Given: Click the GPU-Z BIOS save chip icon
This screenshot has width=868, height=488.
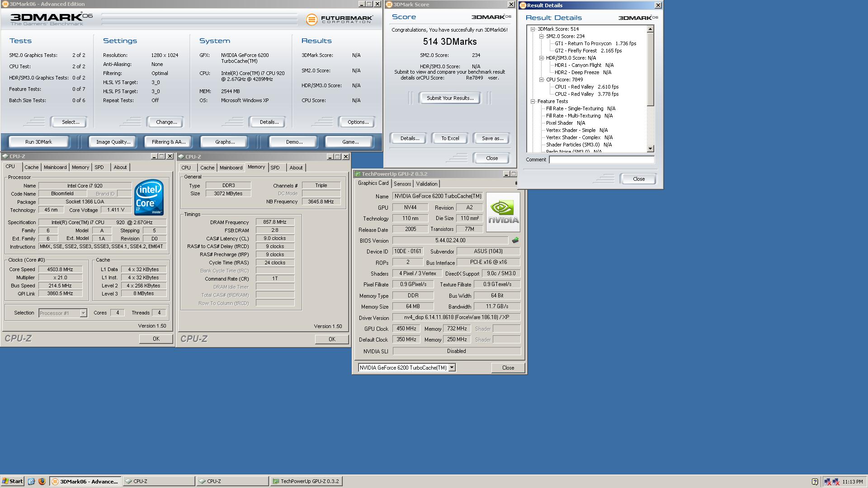Looking at the screenshot, I should coord(515,240).
